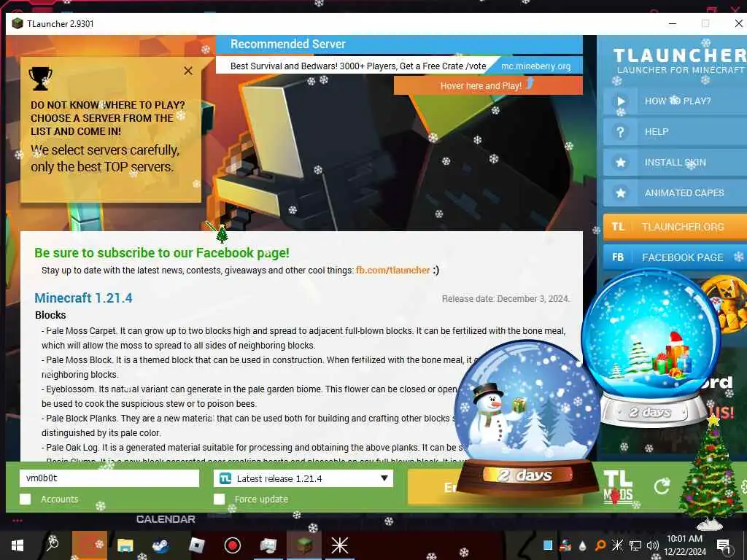Click the snowman snow globe
The image size is (747, 560).
pyautogui.click(x=527, y=419)
